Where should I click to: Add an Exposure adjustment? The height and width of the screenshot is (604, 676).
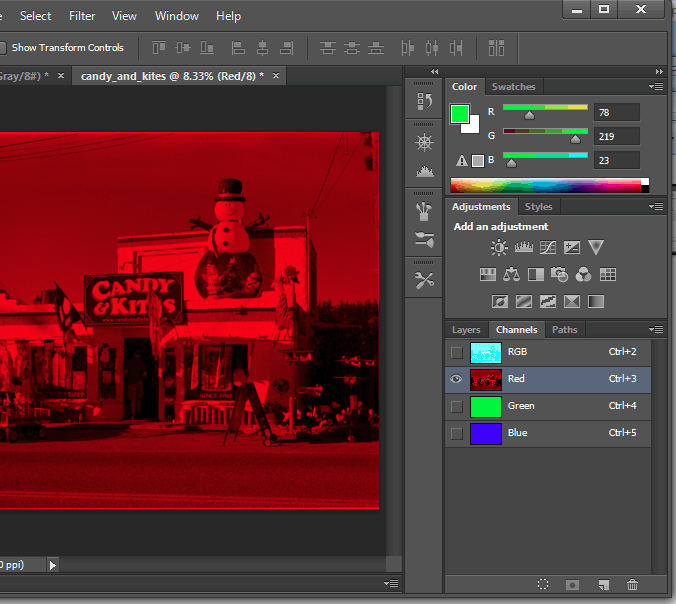tap(572, 247)
